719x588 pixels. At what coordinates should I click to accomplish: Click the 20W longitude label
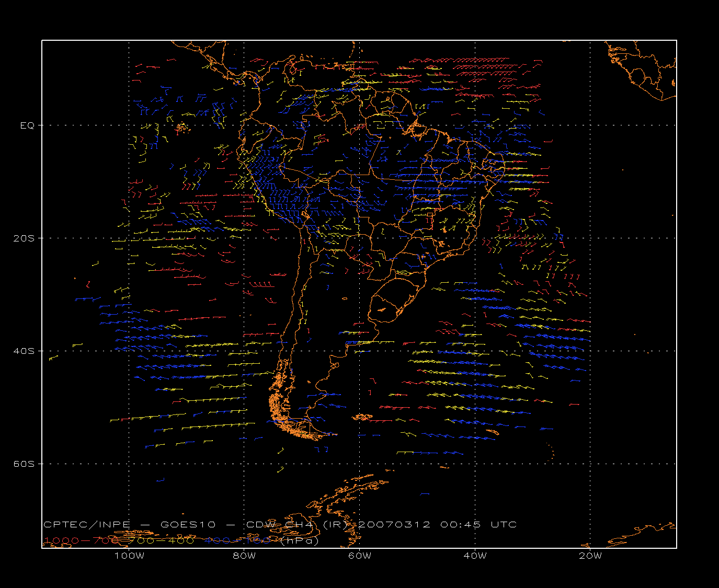590,556
